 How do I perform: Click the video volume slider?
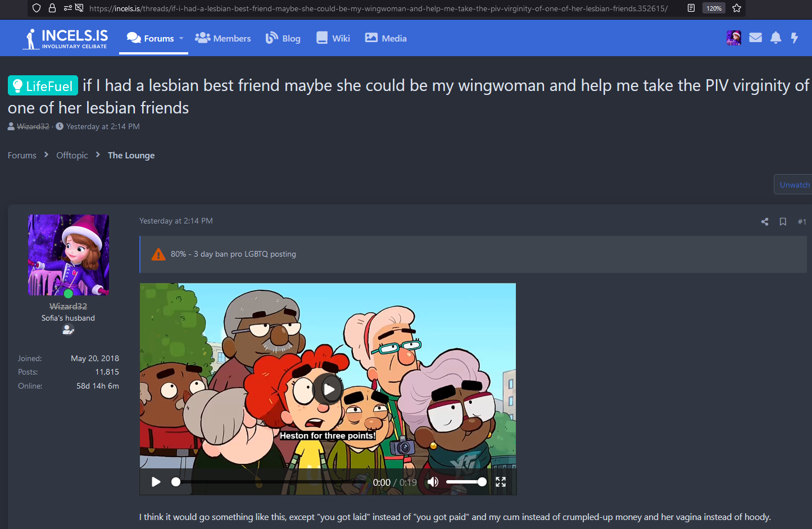(x=466, y=482)
